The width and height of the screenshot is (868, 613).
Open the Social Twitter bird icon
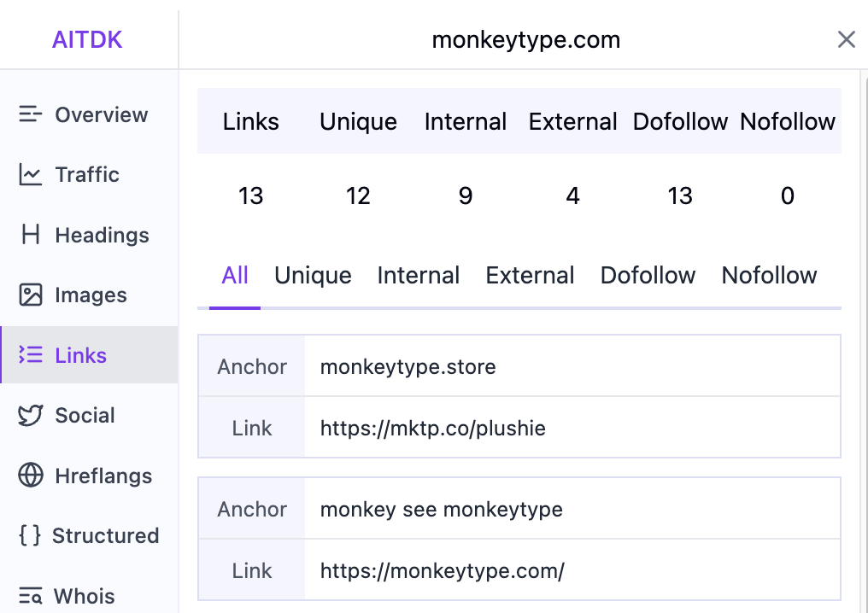(30, 415)
